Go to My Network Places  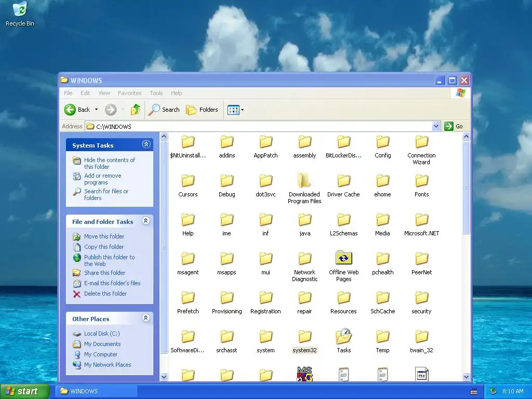click(x=108, y=365)
